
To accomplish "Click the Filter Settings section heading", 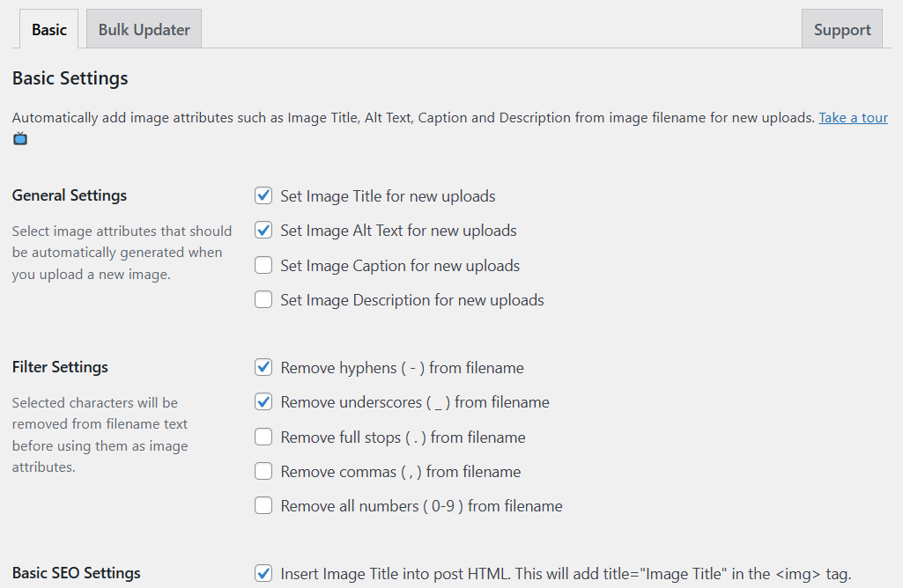I will [x=60, y=367].
